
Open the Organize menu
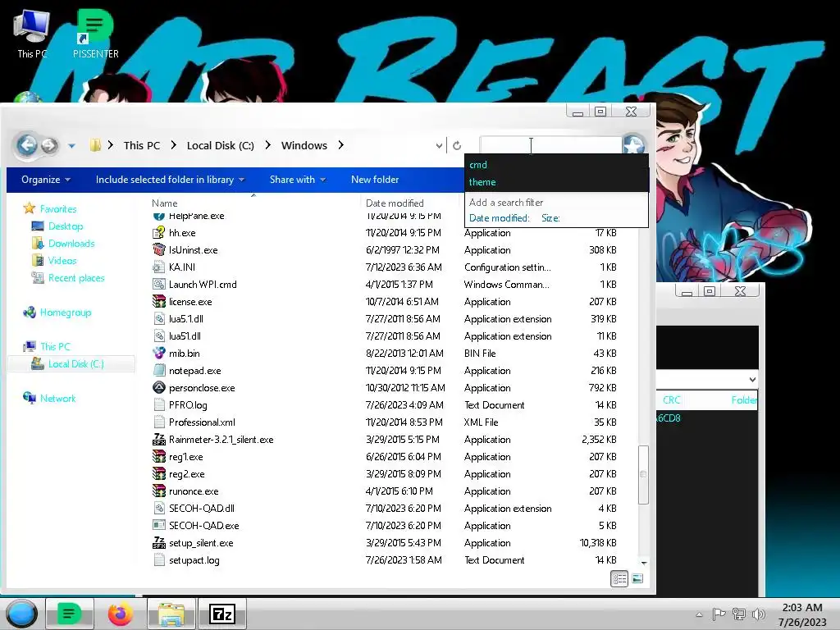point(46,180)
